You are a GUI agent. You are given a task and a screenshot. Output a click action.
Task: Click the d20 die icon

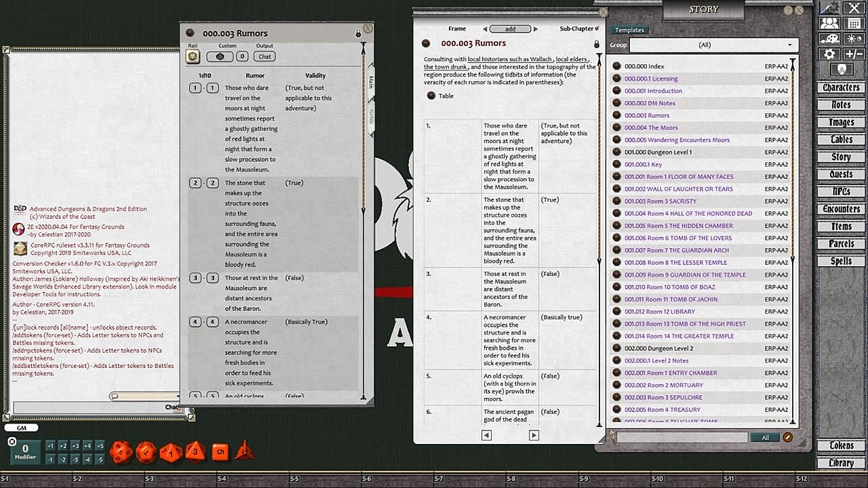[x=121, y=452]
